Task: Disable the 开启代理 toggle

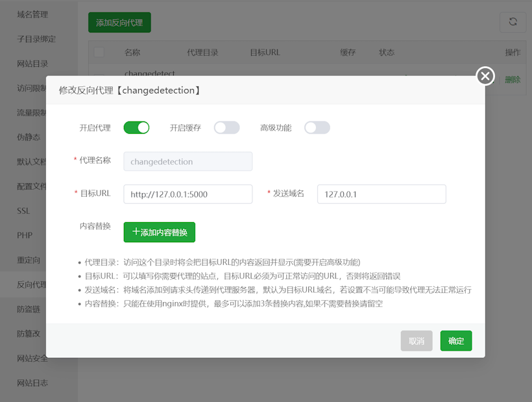Action: pyautogui.click(x=136, y=128)
